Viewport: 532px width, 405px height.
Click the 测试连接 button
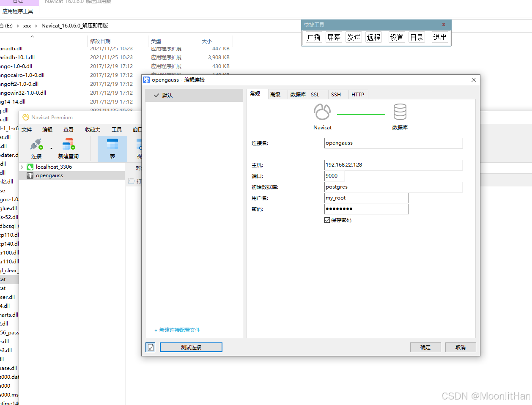[191, 347]
